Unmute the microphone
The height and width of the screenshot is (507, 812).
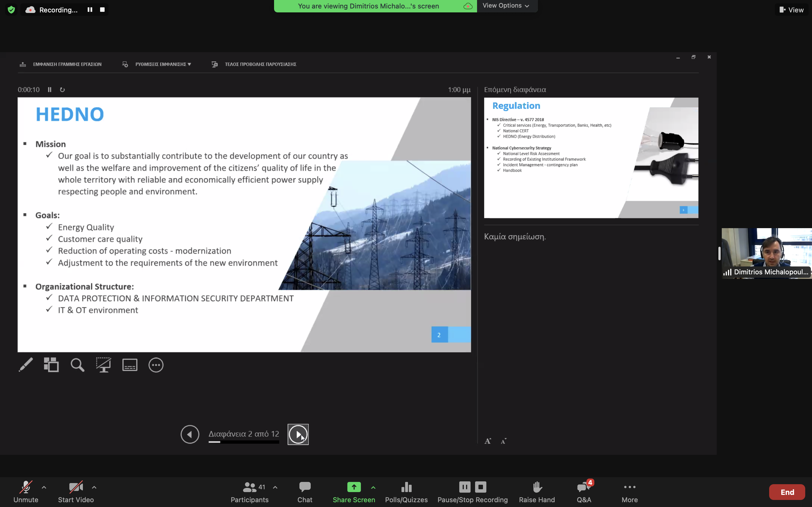click(26, 492)
